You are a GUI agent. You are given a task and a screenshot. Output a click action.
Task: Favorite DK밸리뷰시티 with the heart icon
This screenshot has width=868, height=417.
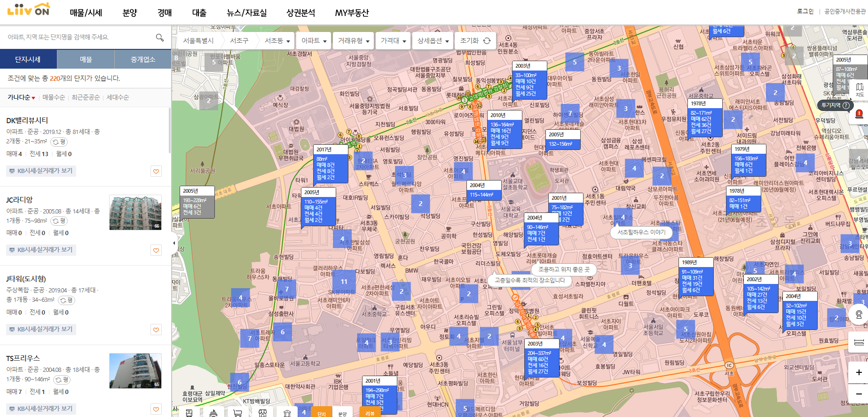[156, 171]
